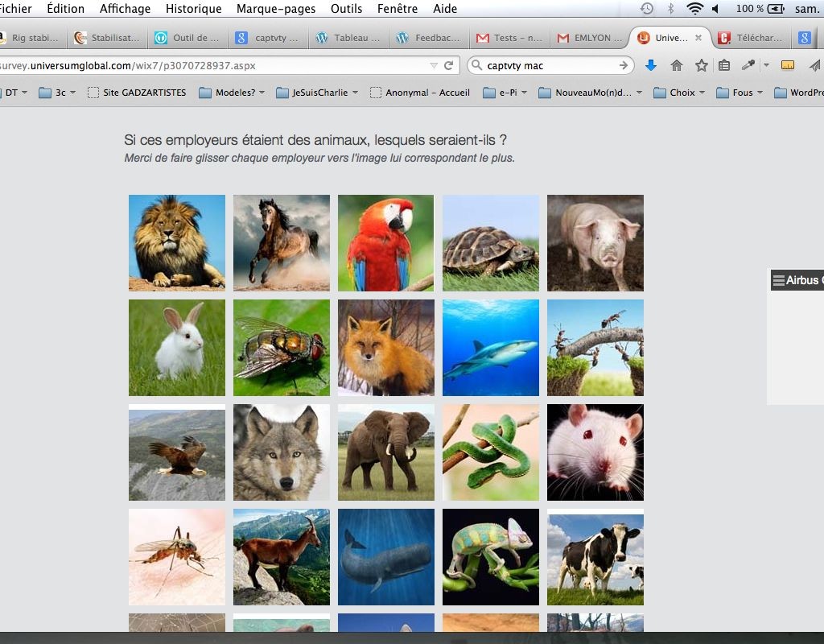
Task: Open the bookmarks list icon
Action: tap(724, 65)
